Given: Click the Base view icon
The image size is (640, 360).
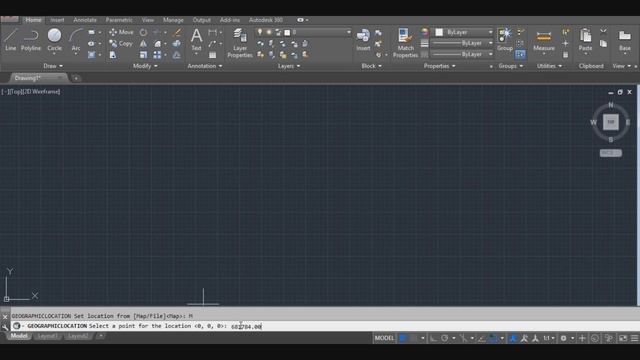Looking at the screenshot, I should click(x=624, y=40).
